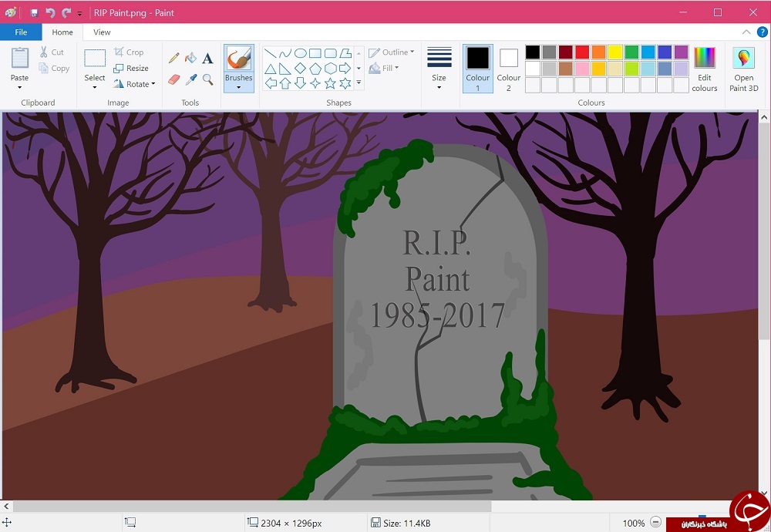771x532 pixels.
Task: Select the Fill with colour bucket tool
Action: pos(190,58)
